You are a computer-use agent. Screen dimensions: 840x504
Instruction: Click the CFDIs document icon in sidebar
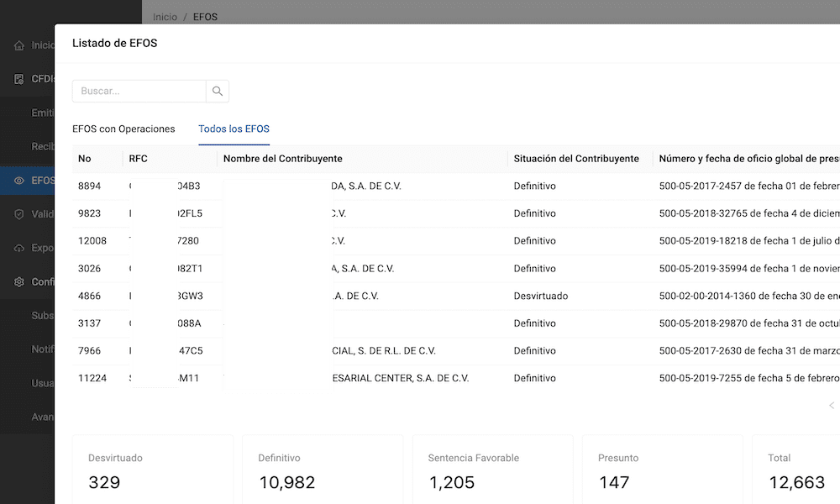pyautogui.click(x=19, y=80)
